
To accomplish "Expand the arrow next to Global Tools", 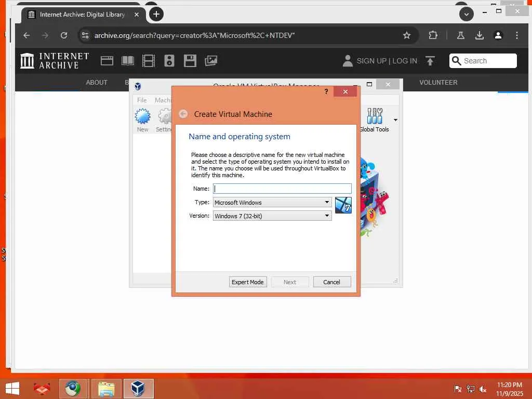I will (x=395, y=120).
